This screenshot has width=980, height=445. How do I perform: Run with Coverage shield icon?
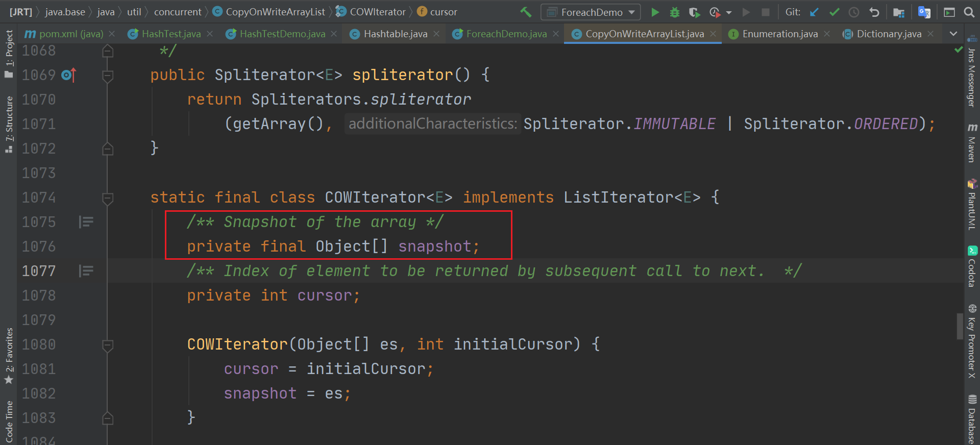[x=694, y=12]
